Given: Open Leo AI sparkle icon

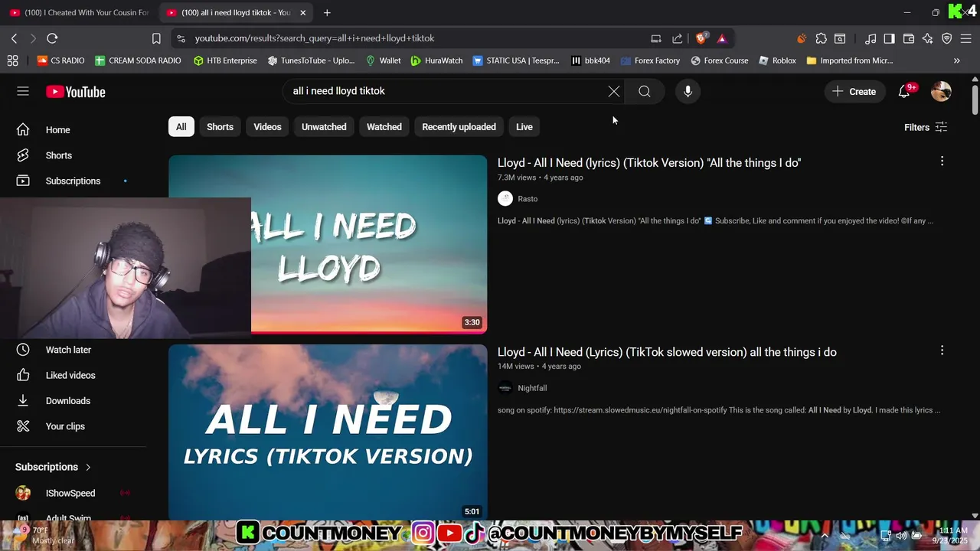Looking at the screenshot, I should (928, 38).
